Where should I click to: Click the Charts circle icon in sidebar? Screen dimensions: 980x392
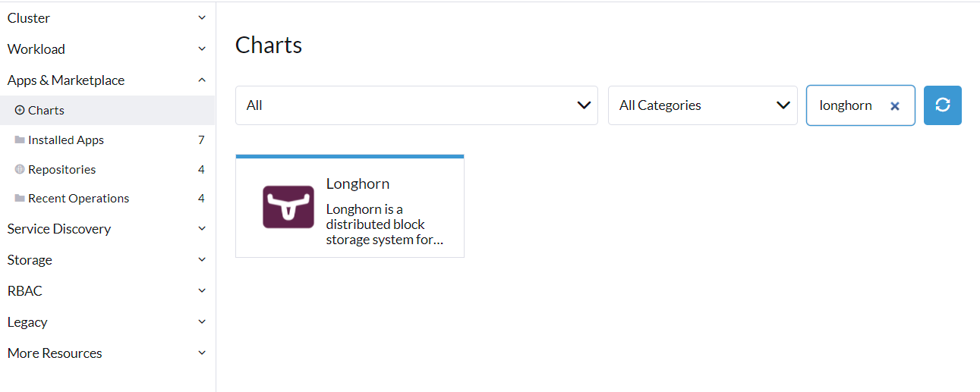click(x=20, y=111)
